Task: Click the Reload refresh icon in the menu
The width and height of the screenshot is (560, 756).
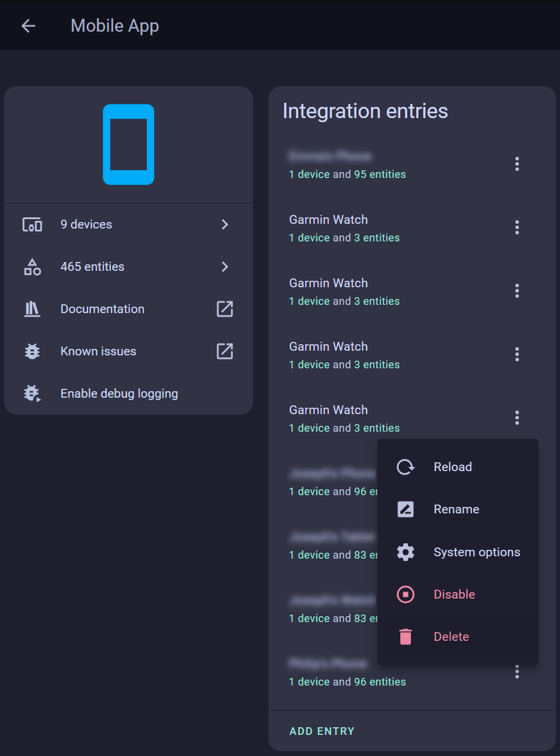Action: tap(406, 467)
